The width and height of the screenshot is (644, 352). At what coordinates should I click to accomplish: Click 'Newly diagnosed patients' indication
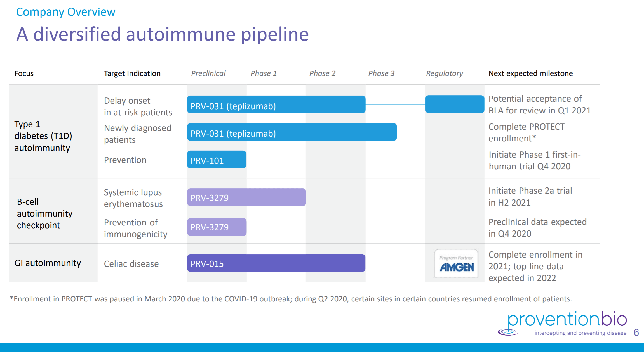point(138,134)
